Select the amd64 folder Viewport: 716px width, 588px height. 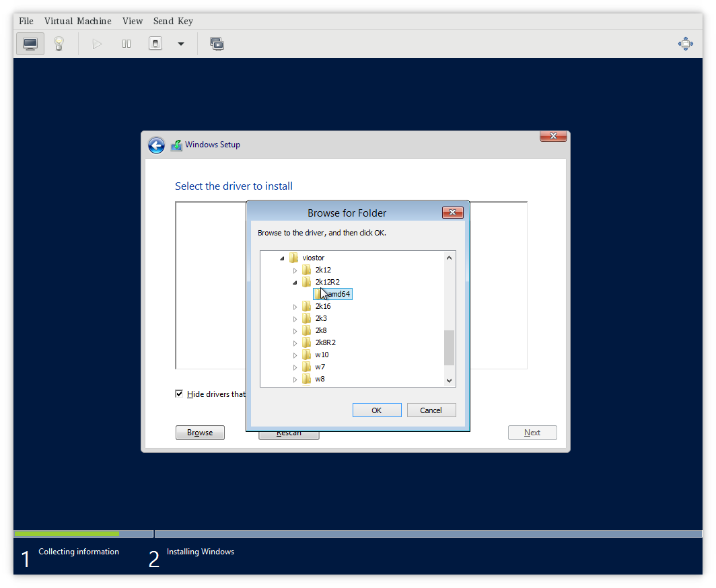click(x=338, y=294)
